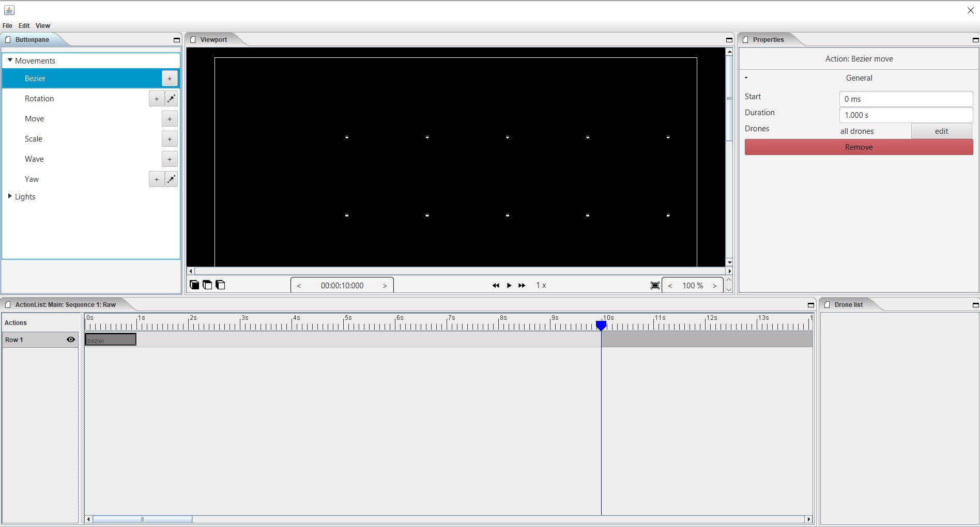Fast-forward the playback
The image size is (980, 527).
click(522, 285)
